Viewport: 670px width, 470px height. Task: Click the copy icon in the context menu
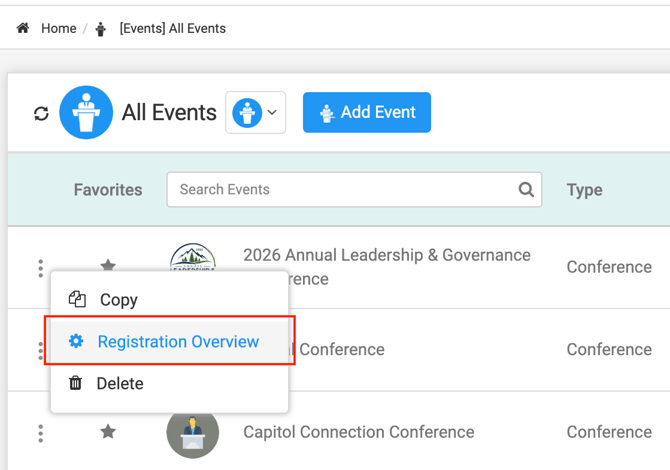coord(77,299)
